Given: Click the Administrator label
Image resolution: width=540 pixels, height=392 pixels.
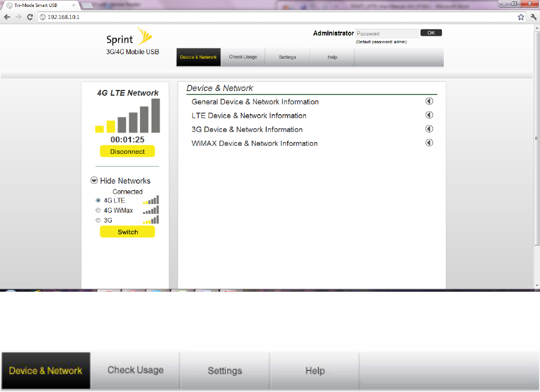Looking at the screenshot, I should click(x=333, y=33).
